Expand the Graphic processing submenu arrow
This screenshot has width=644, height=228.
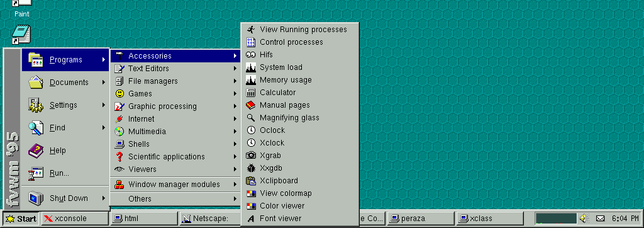click(x=235, y=106)
